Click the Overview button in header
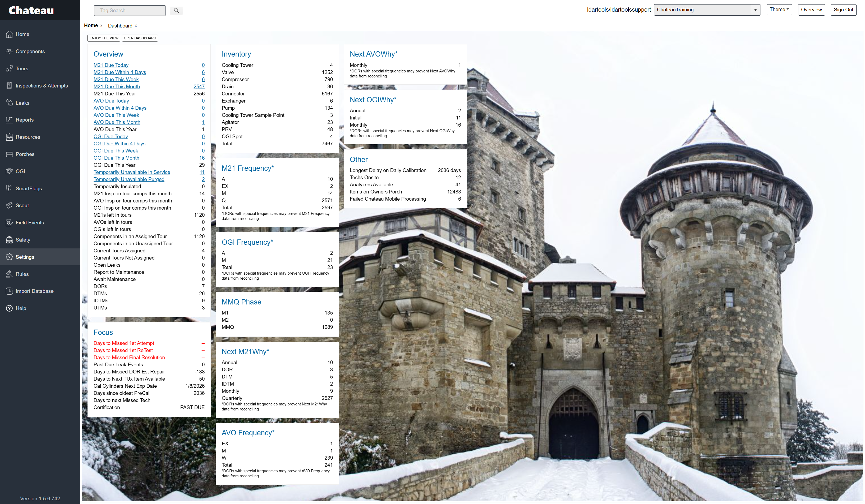 (811, 10)
